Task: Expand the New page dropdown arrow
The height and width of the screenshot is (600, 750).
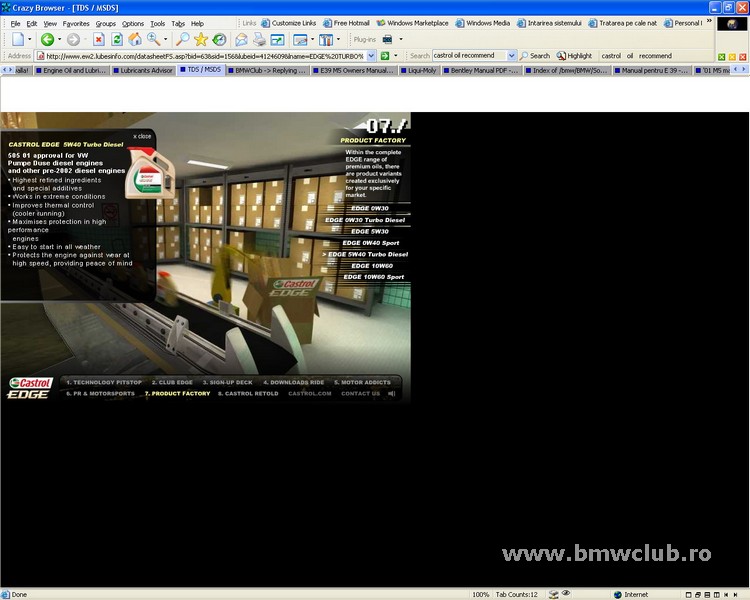Action: click(x=30, y=39)
